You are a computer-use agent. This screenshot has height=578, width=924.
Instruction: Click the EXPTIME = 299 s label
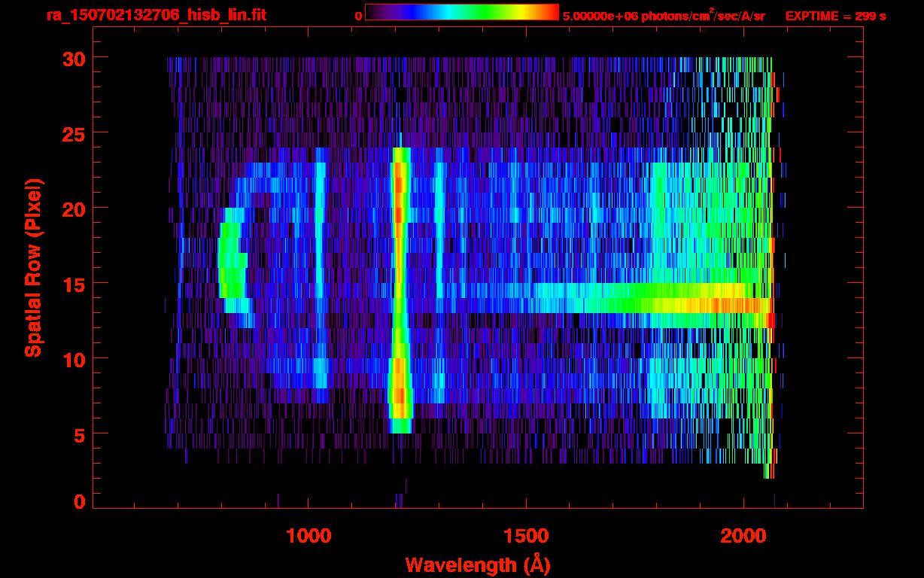point(835,16)
